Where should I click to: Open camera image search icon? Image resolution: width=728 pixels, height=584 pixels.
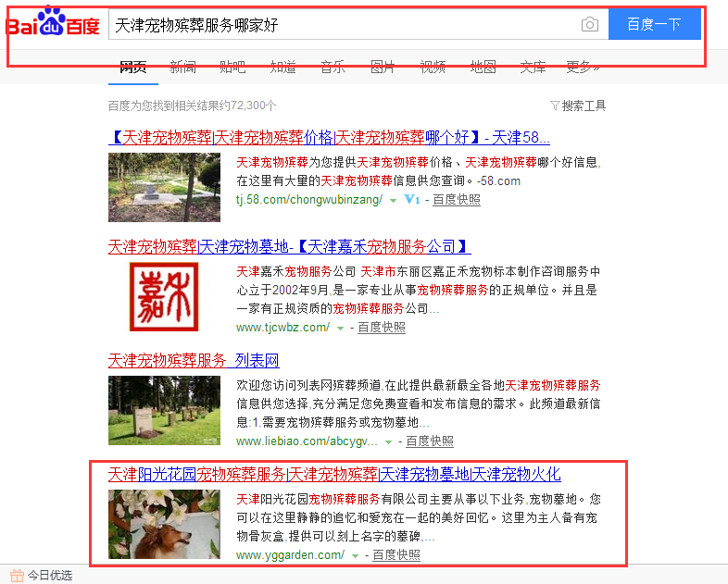(x=590, y=25)
